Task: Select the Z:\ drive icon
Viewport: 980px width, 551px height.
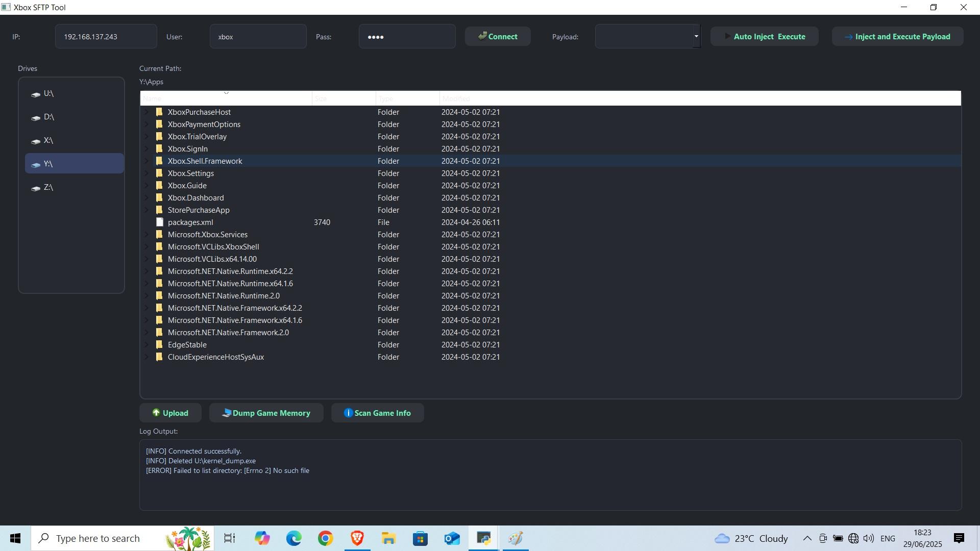Action: pos(36,188)
